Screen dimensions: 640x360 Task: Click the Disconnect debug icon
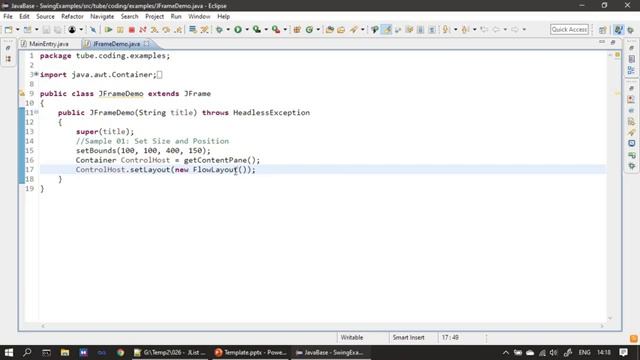pos(142,30)
